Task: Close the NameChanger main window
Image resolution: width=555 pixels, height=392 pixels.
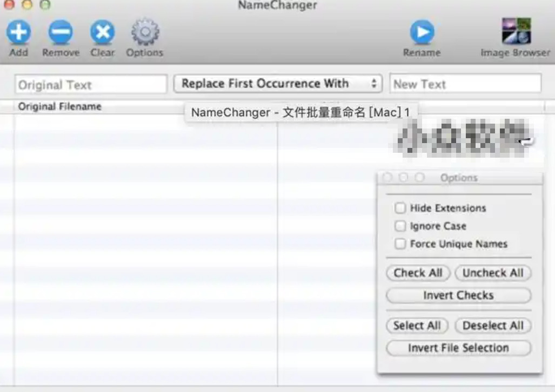Action: pyautogui.click(x=9, y=4)
